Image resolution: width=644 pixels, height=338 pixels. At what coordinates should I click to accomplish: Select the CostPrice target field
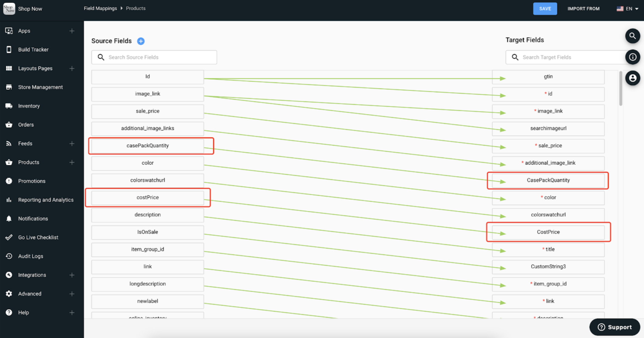click(x=548, y=232)
